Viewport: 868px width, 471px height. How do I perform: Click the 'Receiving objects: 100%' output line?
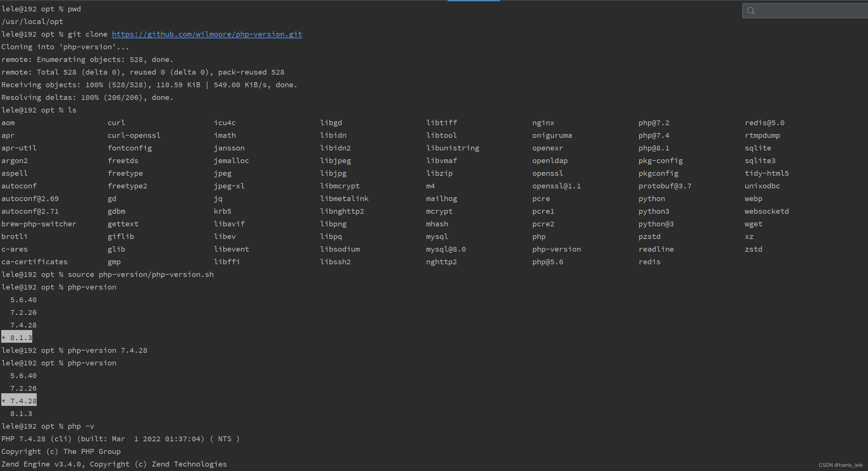click(149, 85)
